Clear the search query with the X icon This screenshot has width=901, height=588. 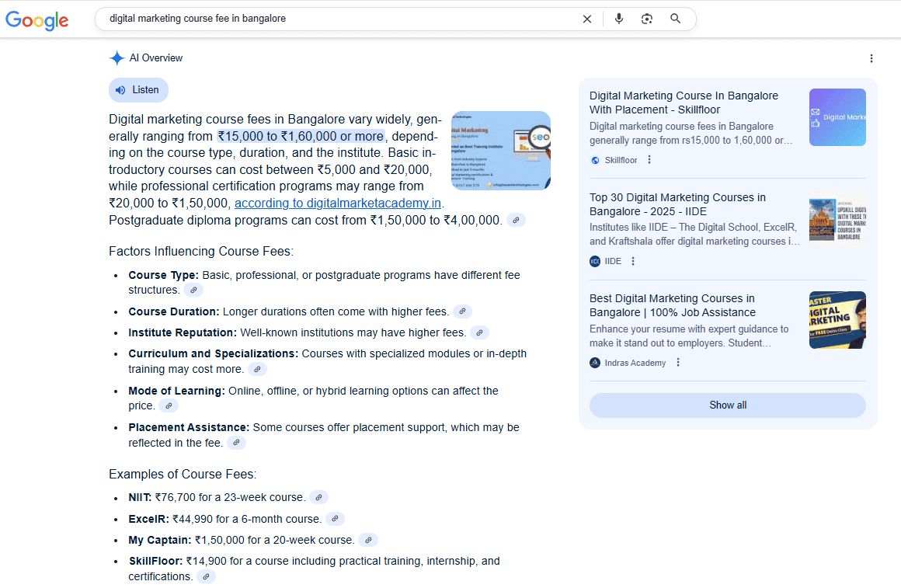tap(586, 19)
